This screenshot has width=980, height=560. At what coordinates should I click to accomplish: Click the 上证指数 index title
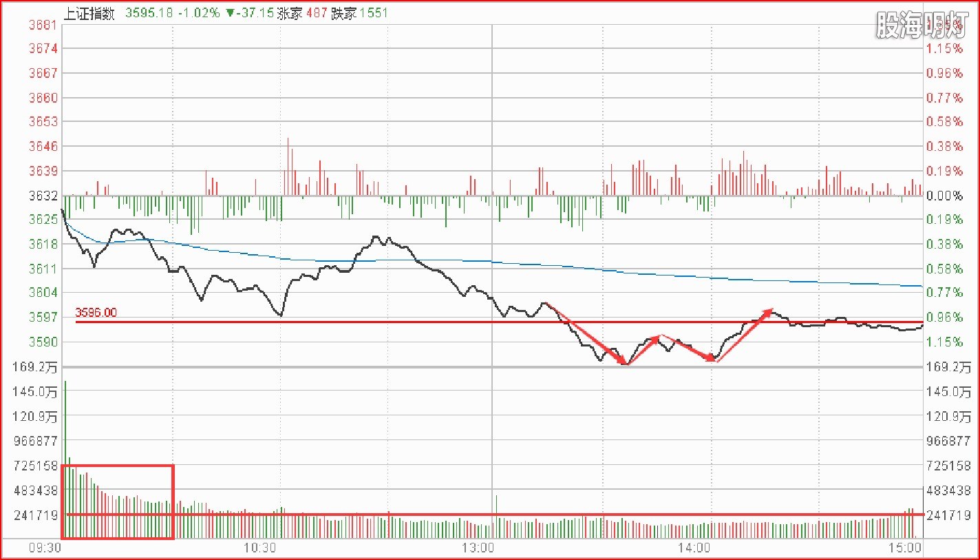[x=89, y=13]
